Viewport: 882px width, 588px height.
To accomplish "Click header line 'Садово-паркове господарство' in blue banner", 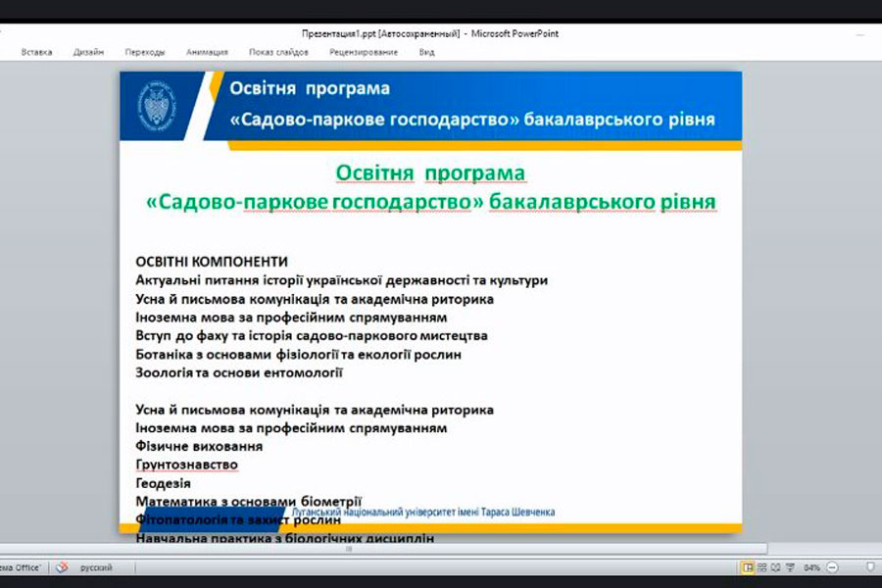I will click(472, 120).
